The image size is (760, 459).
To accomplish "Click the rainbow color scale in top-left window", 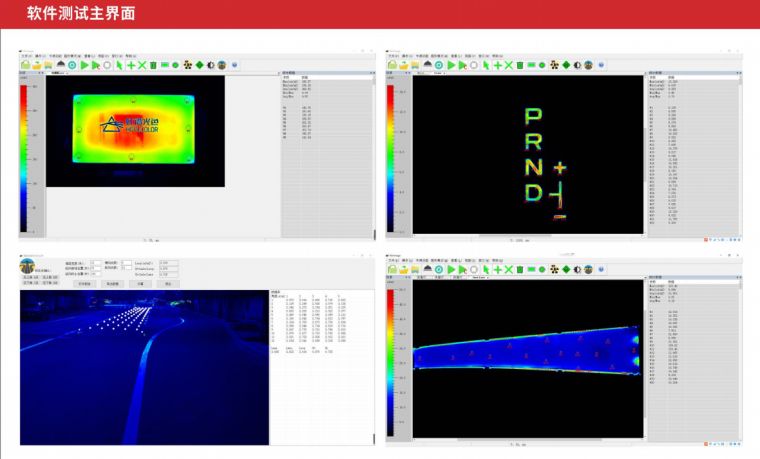I will coord(25,150).
